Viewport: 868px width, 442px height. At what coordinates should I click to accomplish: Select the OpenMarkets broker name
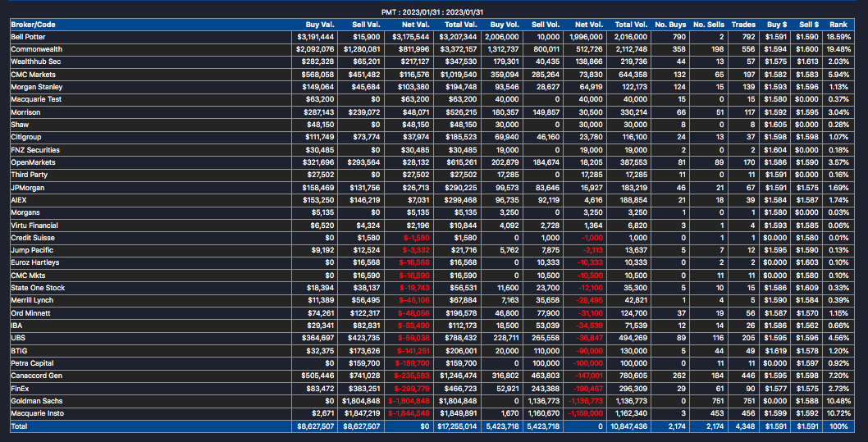tap(33, 162)
